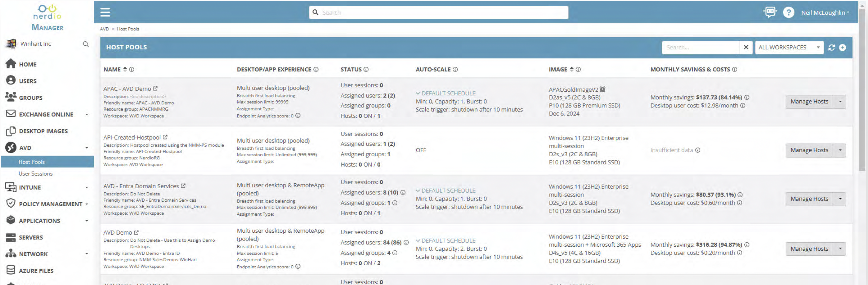Open the Neil McLoughlin user menu
This screenshot has width=868, height=285.
[x=825, y=12]
